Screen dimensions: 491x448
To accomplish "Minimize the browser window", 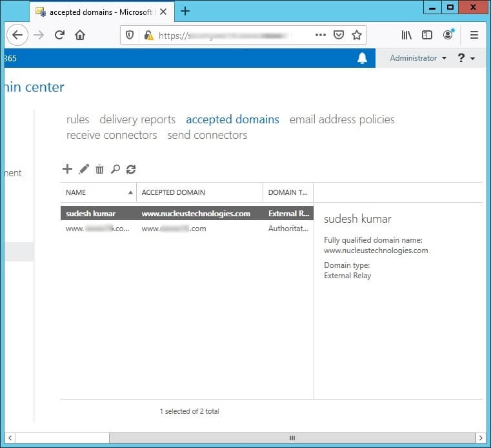I will (432, 7).
